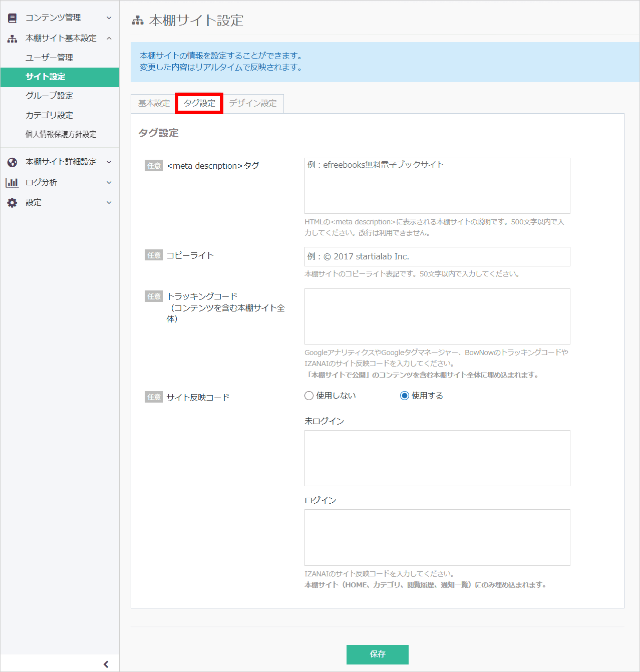This screenshot has height=672, width=640.
Task: Click the コピーライト input field
Action: 437,256
